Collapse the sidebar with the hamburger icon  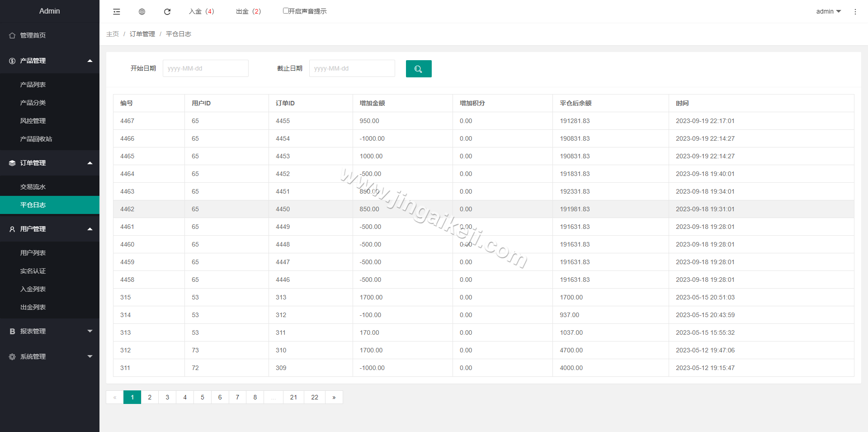coord(117,12)
